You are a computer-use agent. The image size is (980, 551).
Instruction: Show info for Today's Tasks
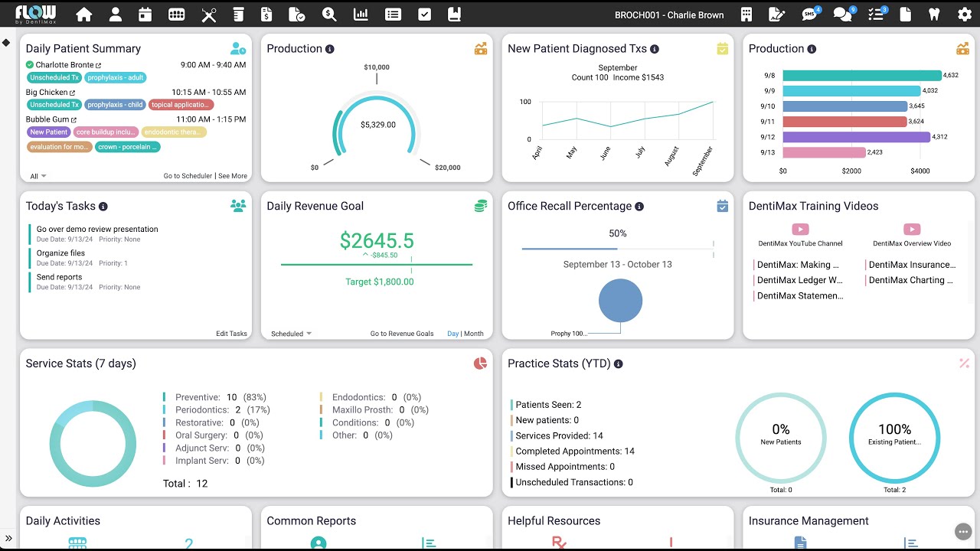point(103,207)
